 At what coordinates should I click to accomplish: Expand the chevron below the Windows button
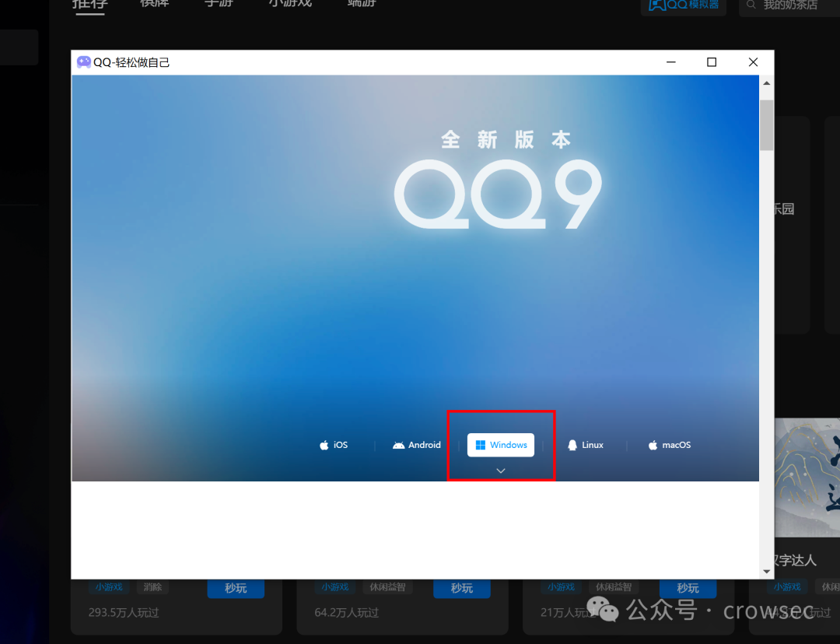[501, 471]
